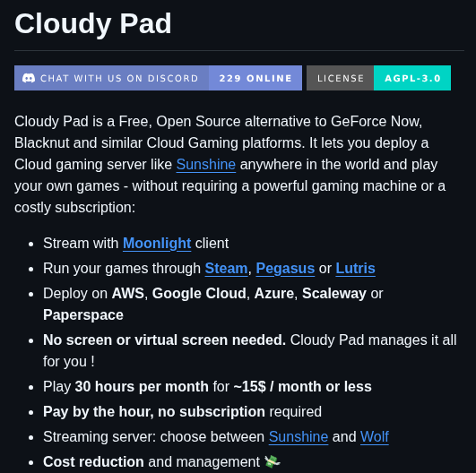Screen dimensions: 476x473
Task: Click the text "~15$ / month or less"
Action: tap(303, 386)
